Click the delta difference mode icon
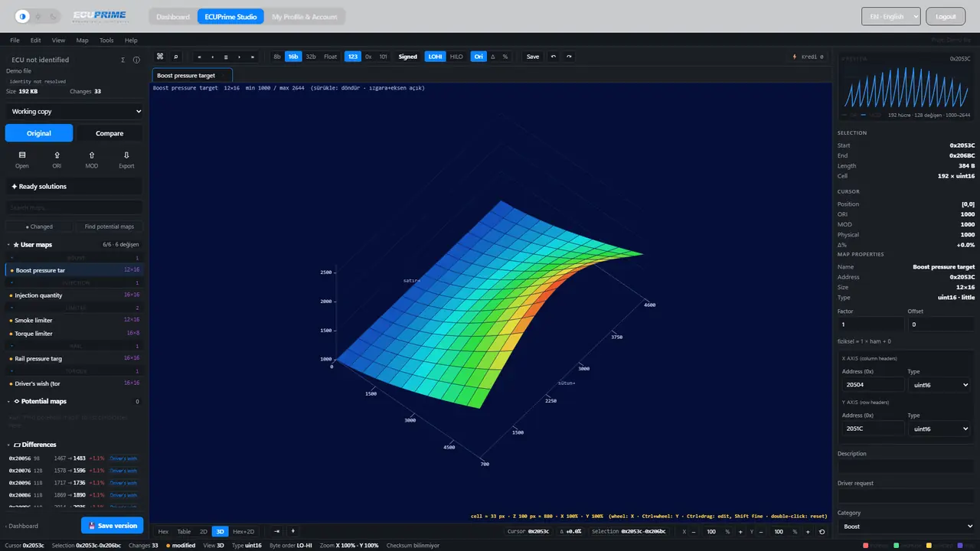The height and width of the screenshot is (551, 980). 492,57
